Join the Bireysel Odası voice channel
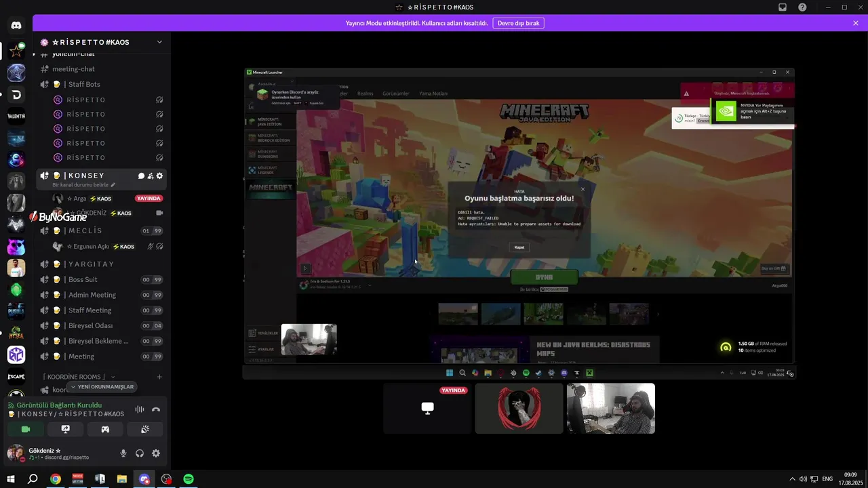868x488 pixels. [x=102, y=325]
